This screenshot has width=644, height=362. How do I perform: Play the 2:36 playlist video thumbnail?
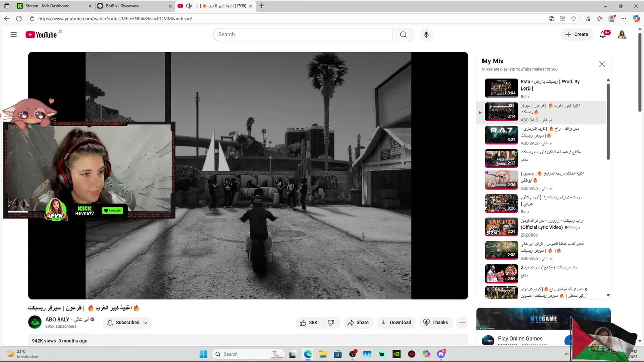501,180
